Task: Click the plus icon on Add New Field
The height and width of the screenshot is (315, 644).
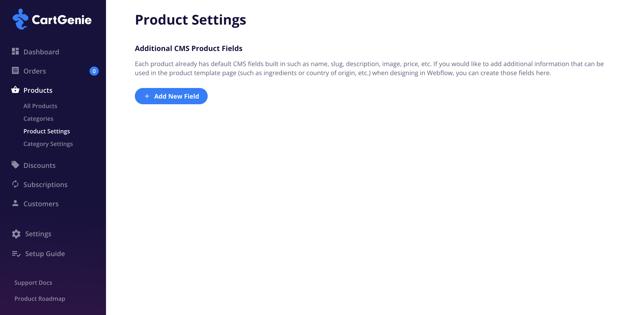Action: tap(147, 96)
